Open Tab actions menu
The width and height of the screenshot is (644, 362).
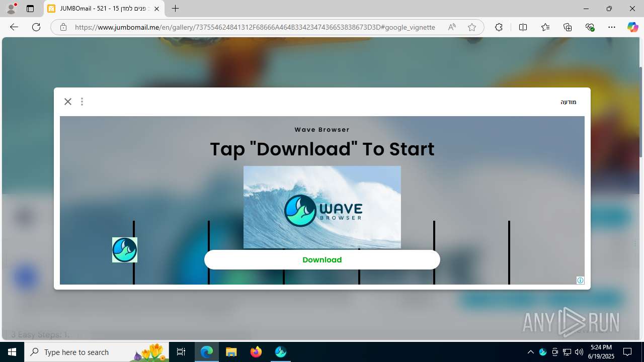tap(30, 9)
